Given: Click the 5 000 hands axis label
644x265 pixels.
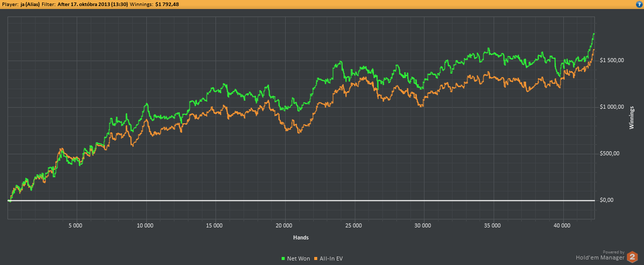Looking at the screenshot, I should [75, 226].
